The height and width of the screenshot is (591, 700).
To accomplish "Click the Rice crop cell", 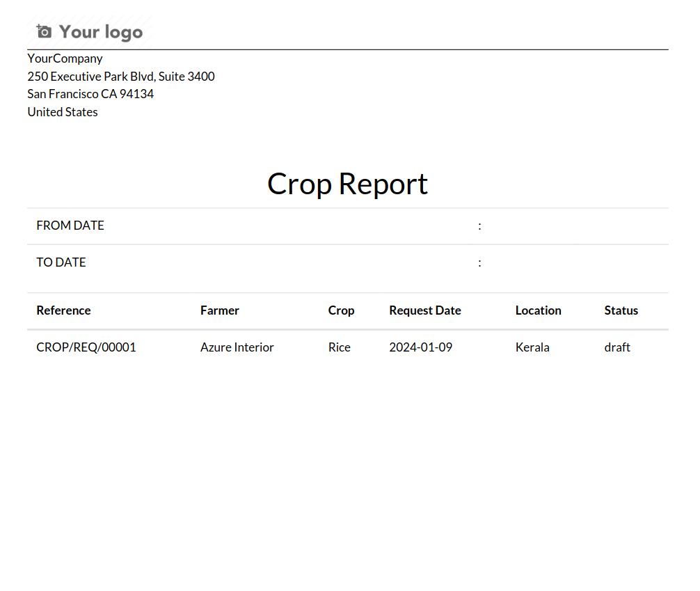I will 339,347.
